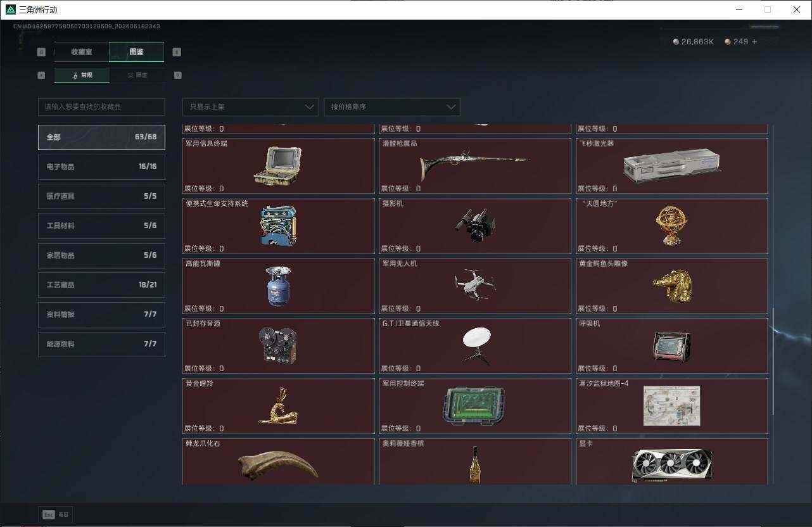Select the 全部 63/68 category

point(101,137)
